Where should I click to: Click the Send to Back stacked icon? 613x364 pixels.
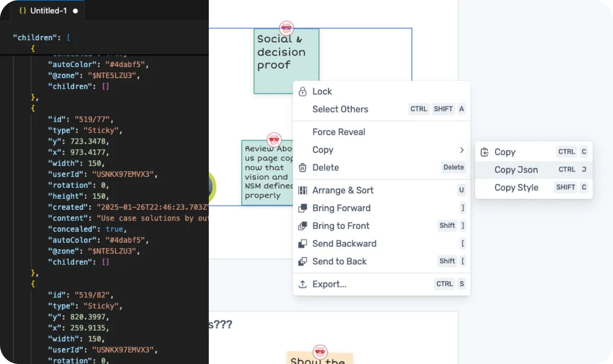point(302,261)
